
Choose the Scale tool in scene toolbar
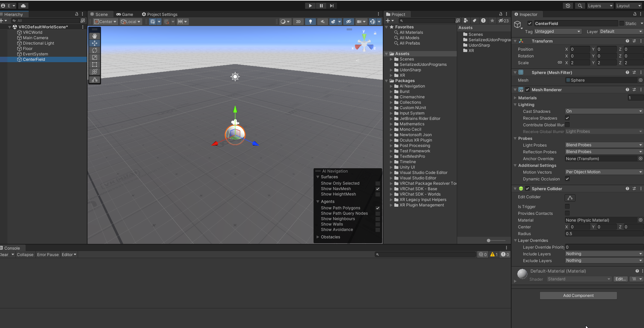(95, 57)
